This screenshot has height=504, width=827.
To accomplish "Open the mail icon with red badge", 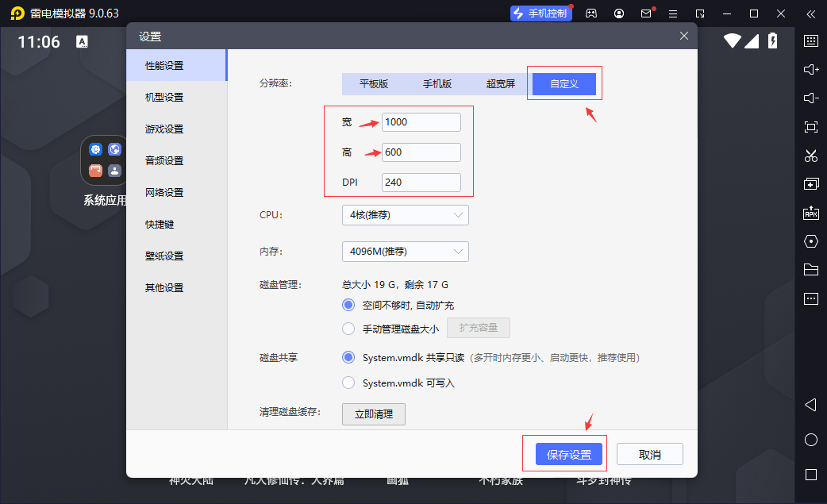I will point(644,13).
